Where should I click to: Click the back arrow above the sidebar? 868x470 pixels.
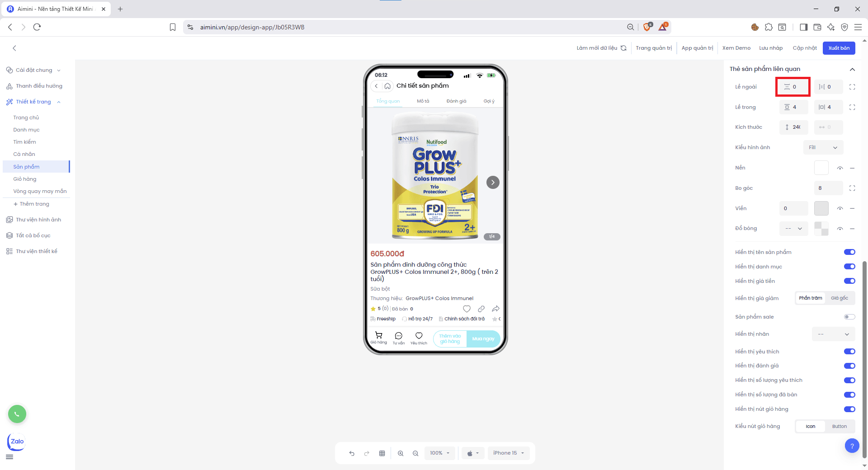click(x=14, y=48)
